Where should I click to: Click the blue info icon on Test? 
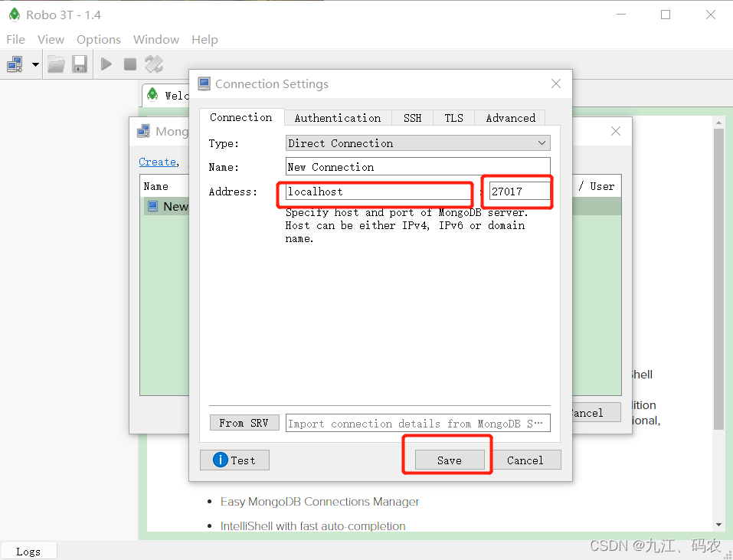[x=220, y=460]
